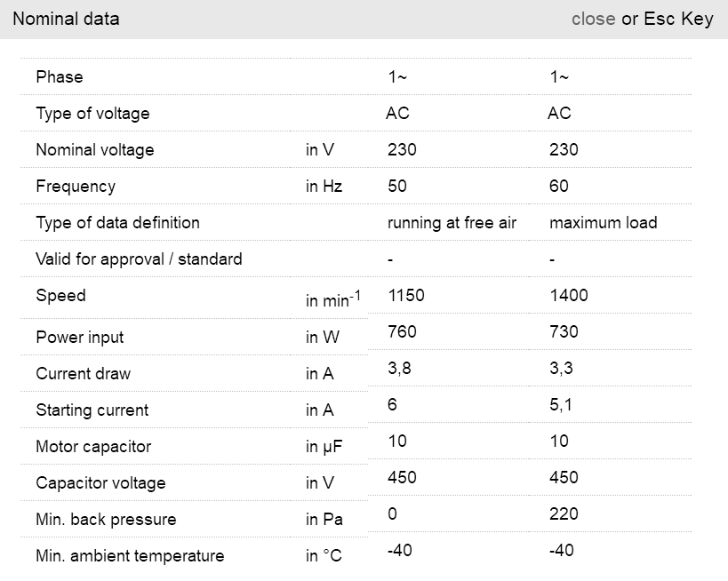
Task: Click the Nominal data title
Action: [x=66, y=19]
